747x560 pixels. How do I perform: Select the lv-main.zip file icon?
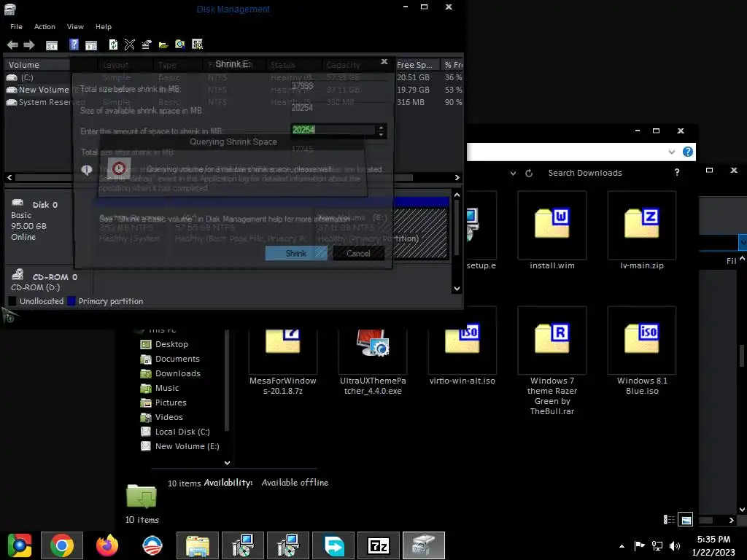(642, 225)
